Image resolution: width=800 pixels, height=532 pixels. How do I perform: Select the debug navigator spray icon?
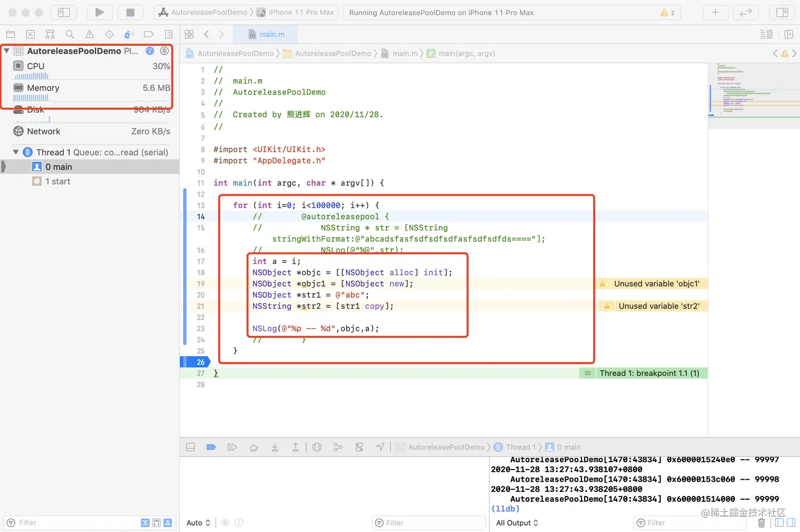[x=129, y=34]
